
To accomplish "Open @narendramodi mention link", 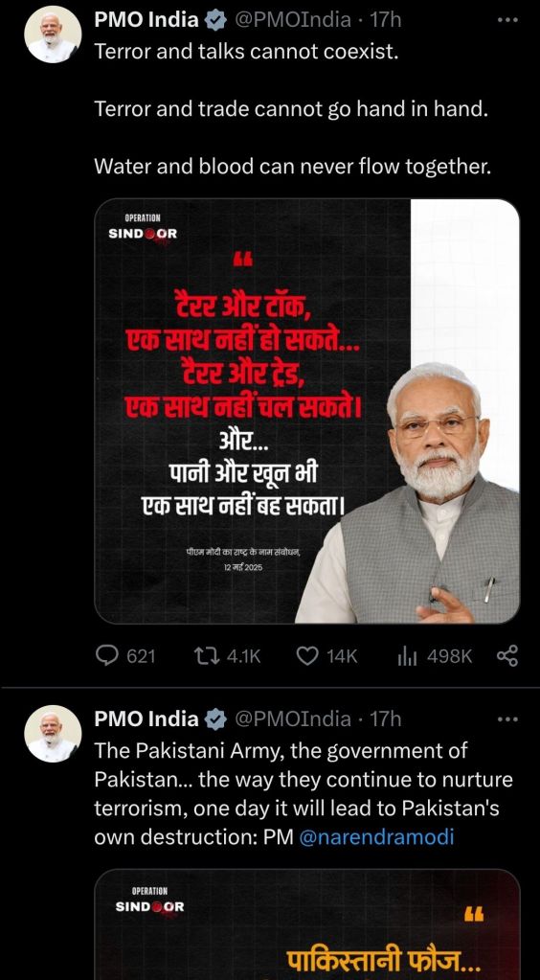I will tap(377, 837).
